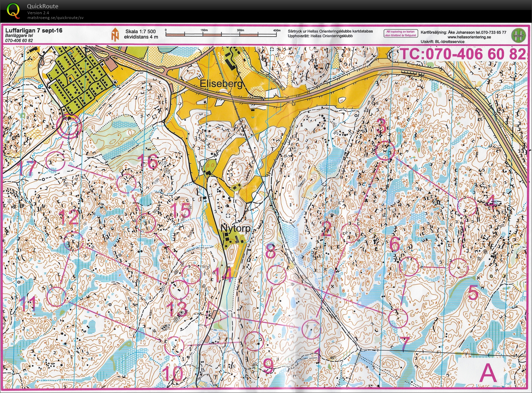Click the 'Banläggare tel' text

pos(19,36)
